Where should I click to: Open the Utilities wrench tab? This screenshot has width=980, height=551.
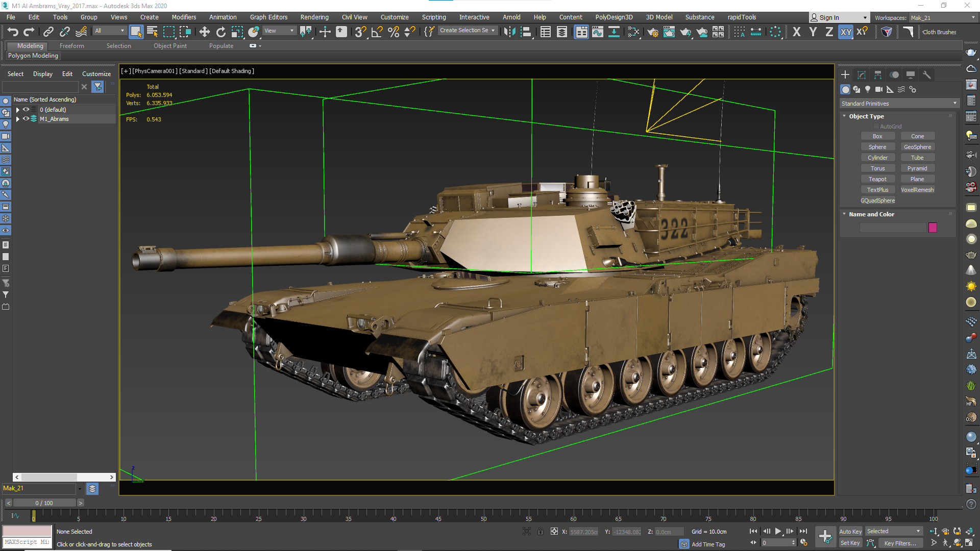(x=927, y=74)
